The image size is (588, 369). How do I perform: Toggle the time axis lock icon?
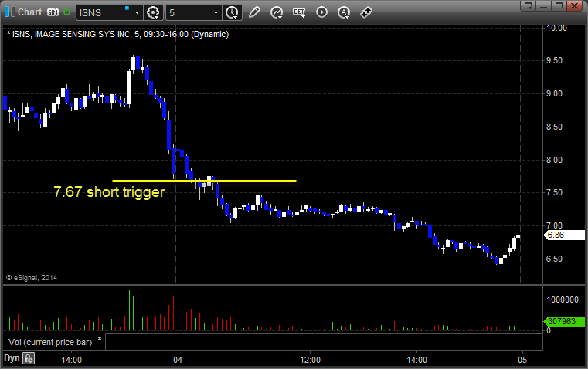(29, 358)
